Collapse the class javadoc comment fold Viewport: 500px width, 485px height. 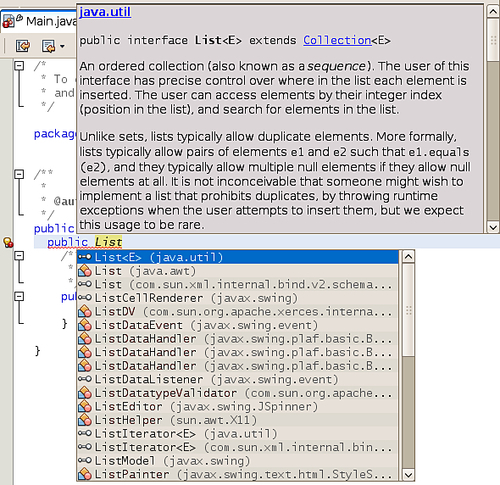[20, 174]
